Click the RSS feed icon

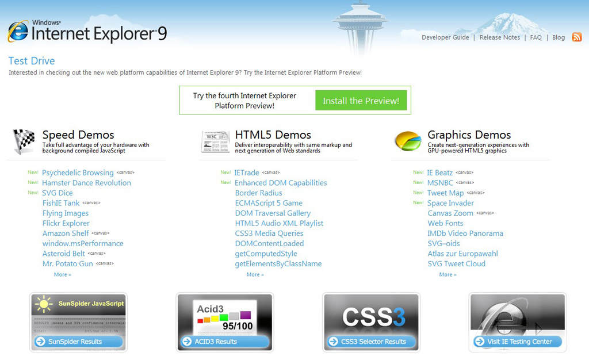click(x=576, y=37)
